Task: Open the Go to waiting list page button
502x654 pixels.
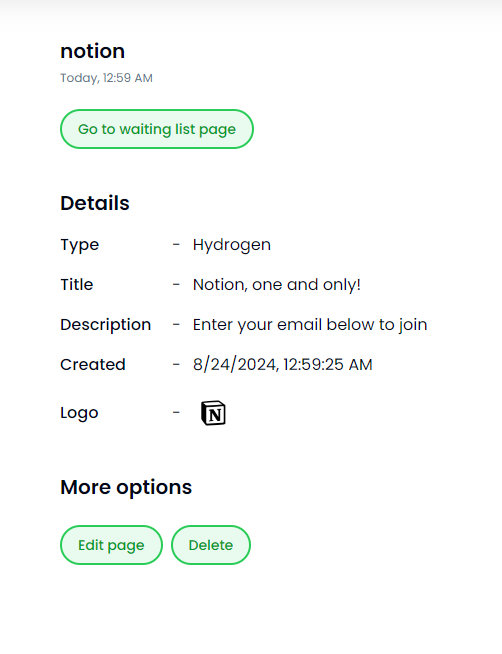Action: (157, 129)
